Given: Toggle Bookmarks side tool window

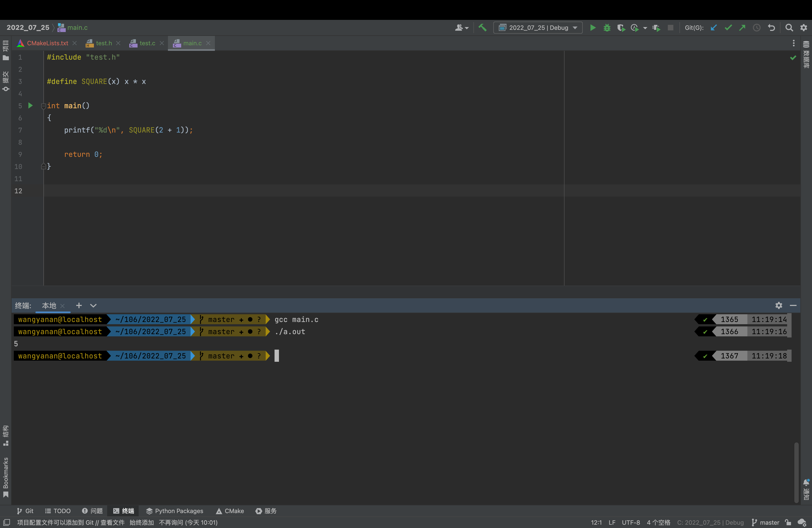Looking at the screenshot, I should 6,477.
